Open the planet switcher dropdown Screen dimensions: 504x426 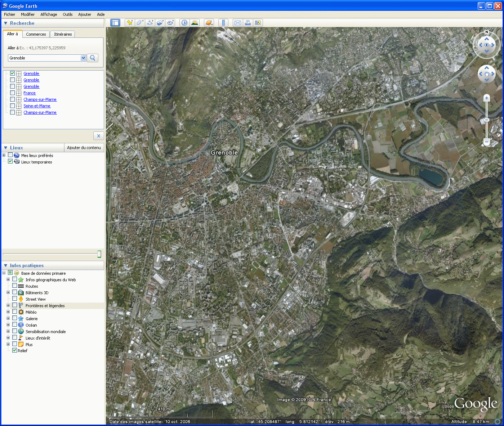pyautogui.click(x=209, y=23)
